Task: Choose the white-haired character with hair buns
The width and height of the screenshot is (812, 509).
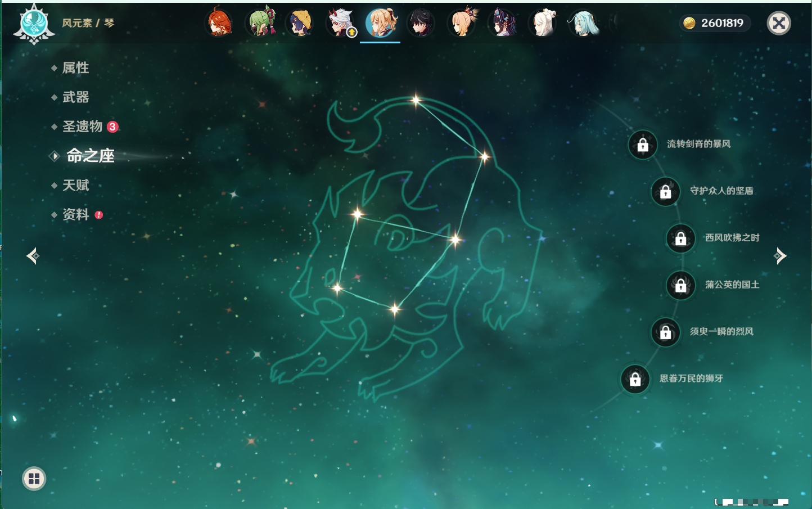Action: (543, 23)
